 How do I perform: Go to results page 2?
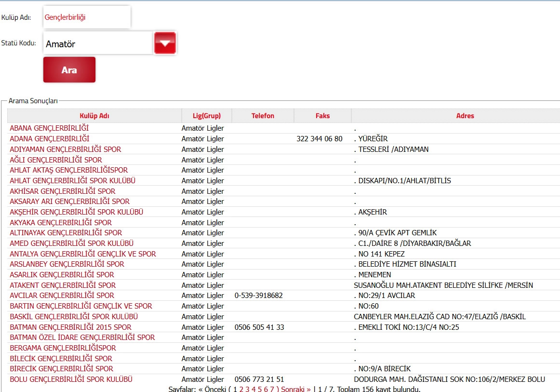coord(241,389)
